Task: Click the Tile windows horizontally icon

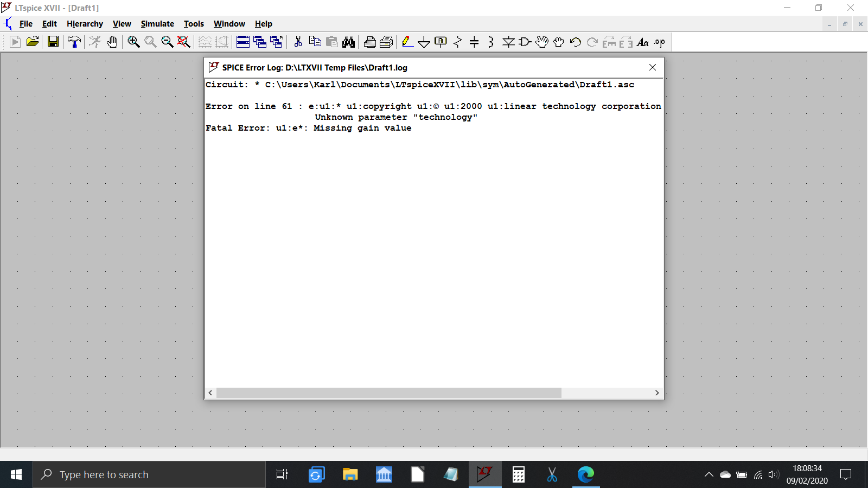Action: (x=243, y=42)
